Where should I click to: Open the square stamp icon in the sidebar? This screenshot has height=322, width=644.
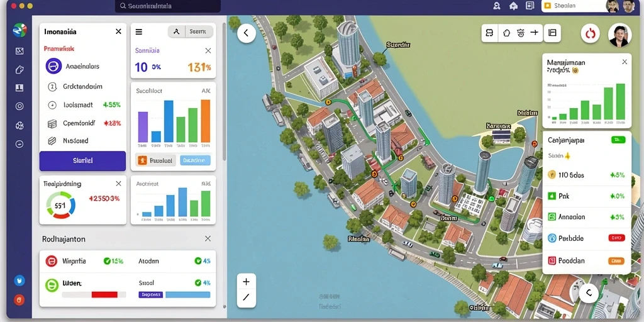pos(19,87)
